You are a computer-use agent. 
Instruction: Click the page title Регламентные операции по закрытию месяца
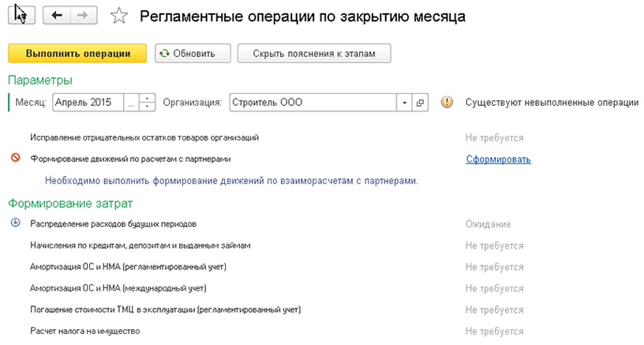coord(303,17)
